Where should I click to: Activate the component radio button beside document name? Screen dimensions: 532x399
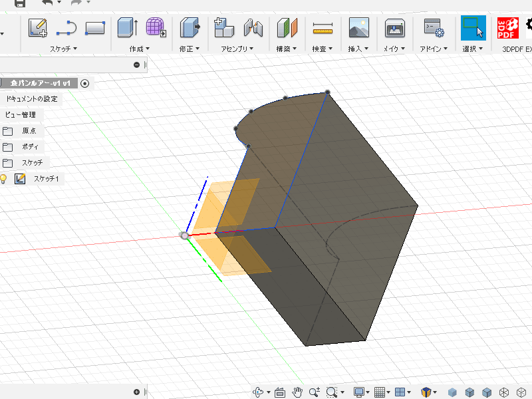(x=85, y=83)
